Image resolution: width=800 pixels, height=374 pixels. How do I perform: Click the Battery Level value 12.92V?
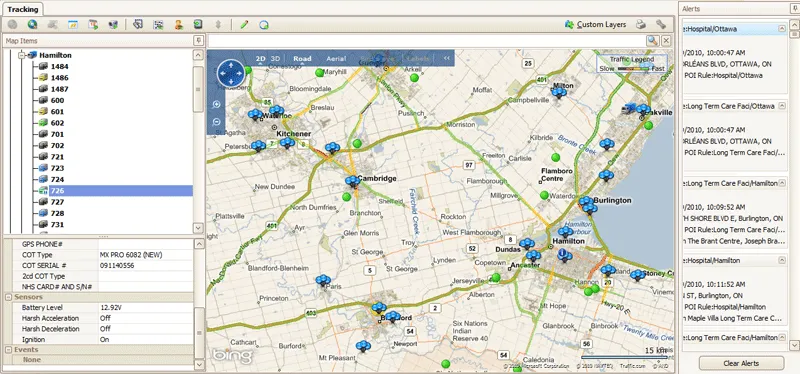(x=110, y=308)
